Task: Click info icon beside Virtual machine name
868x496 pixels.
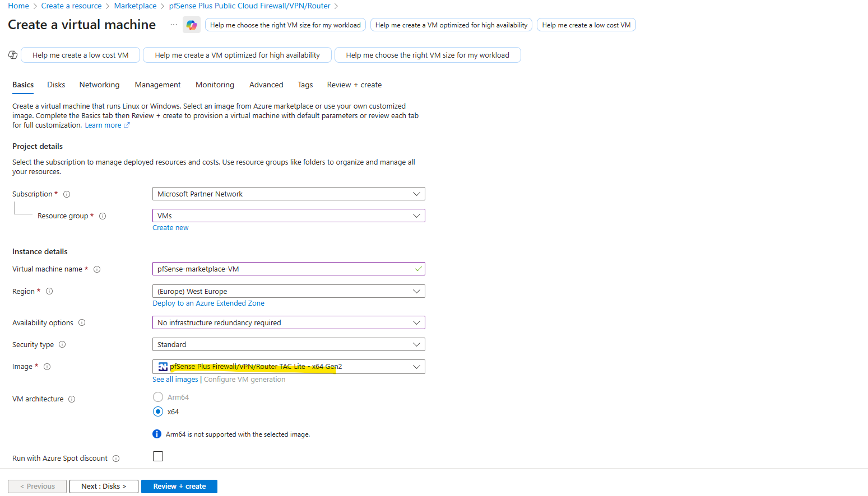Action: pos(97,269)
